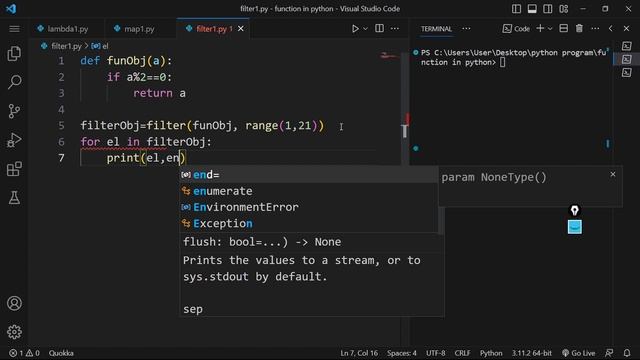
Task: Click the left chevron to move the panel
Action: pyautogui.click(x=611, y=29)
